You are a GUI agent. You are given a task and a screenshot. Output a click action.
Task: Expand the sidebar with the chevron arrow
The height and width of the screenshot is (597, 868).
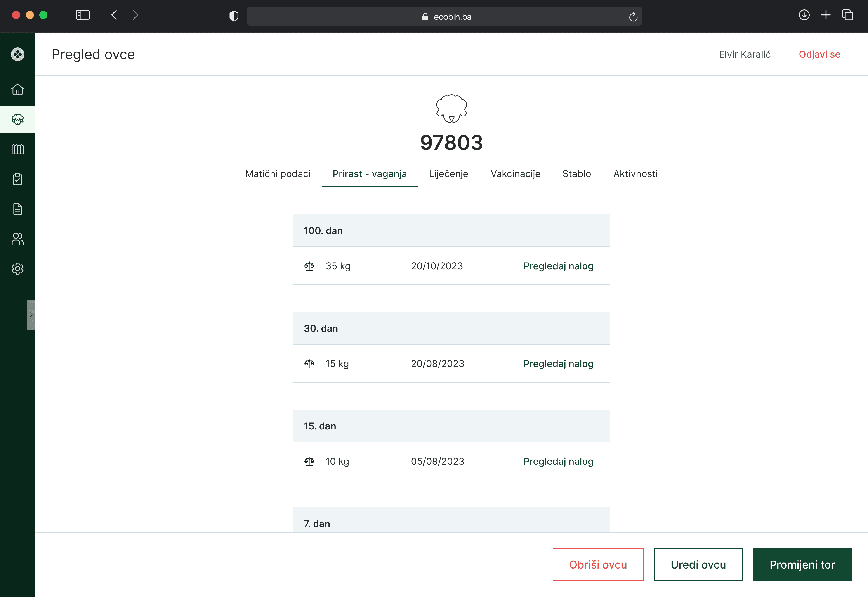pos(31,315)
